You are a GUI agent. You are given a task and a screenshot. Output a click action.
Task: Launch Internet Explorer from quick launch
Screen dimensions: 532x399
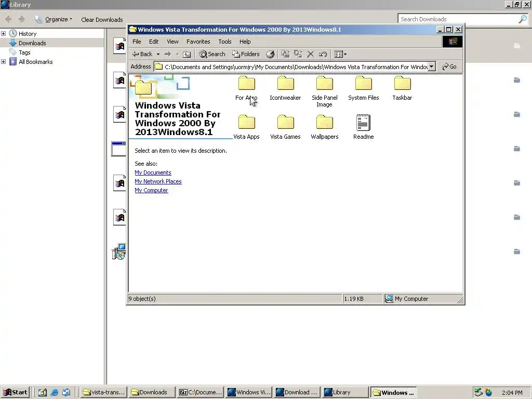click(54, 393)
